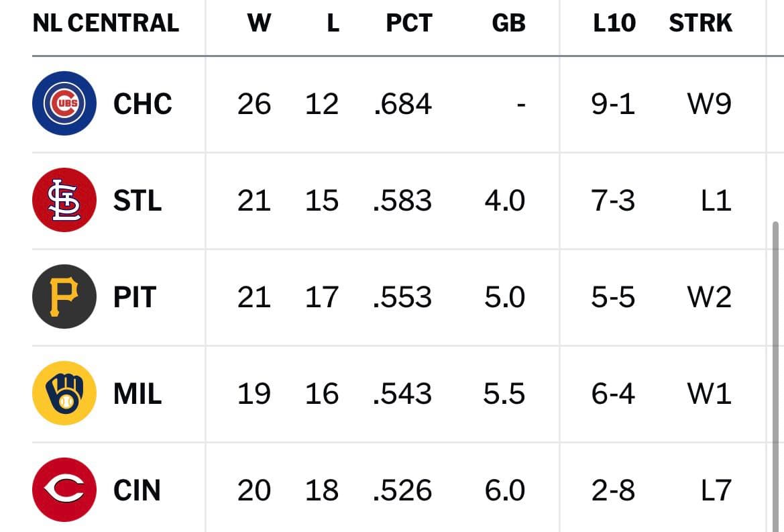784x532 pixels.
Task: Click the Cincinnati Reds logo
Action: tap(64, 490)
